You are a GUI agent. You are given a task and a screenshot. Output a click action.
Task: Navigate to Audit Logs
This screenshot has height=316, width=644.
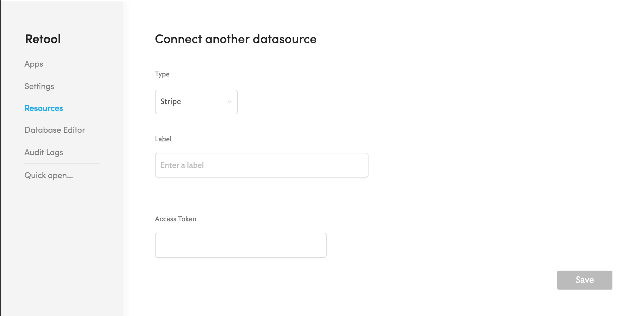[44, 152]
